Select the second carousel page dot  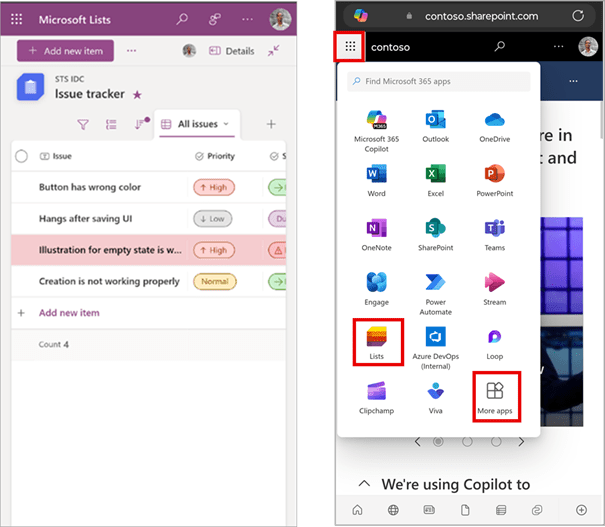[466, 441]
